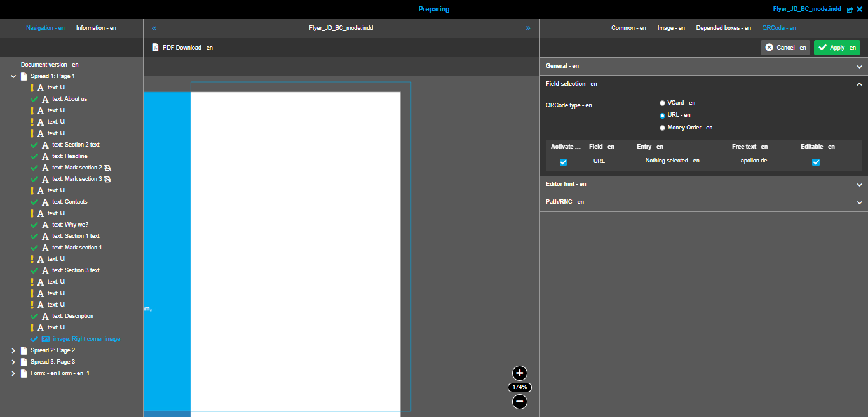This screenshot has width=868, height=417.
Task: Switch to the Image - en tab
Action: [671, 27]
